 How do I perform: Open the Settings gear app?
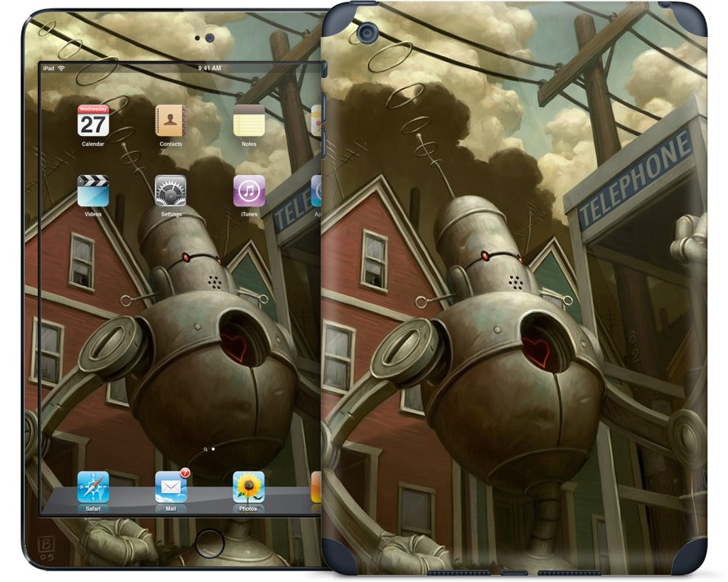tap(171, 191)
